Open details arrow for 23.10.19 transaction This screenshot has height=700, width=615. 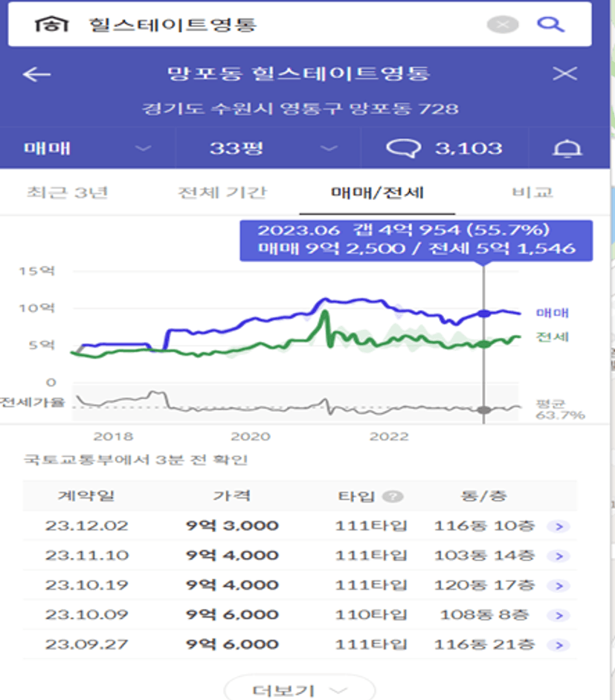(x=558, y=586)
